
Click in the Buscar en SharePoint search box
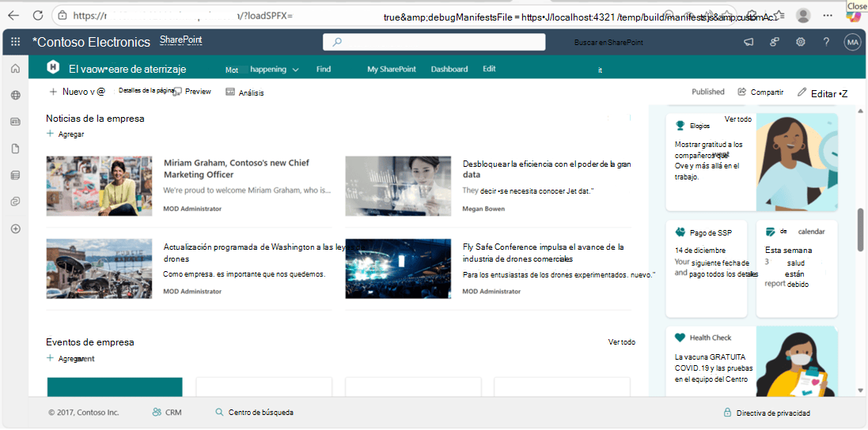click(434, 42)
